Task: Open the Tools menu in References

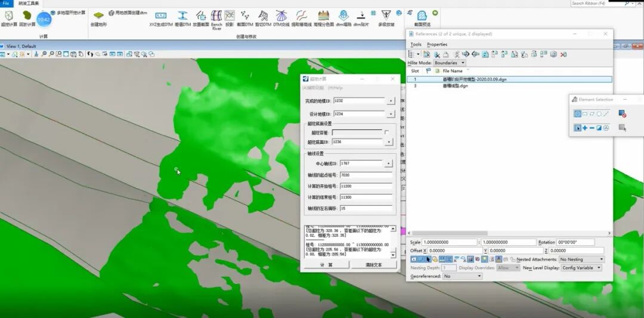Action: pyautogui.click(x=416, y=44)
